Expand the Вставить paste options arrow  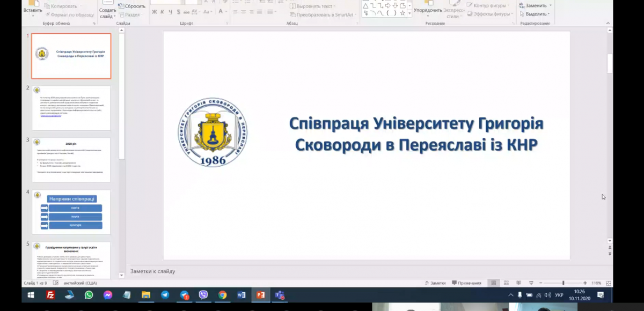click(33, 16)
